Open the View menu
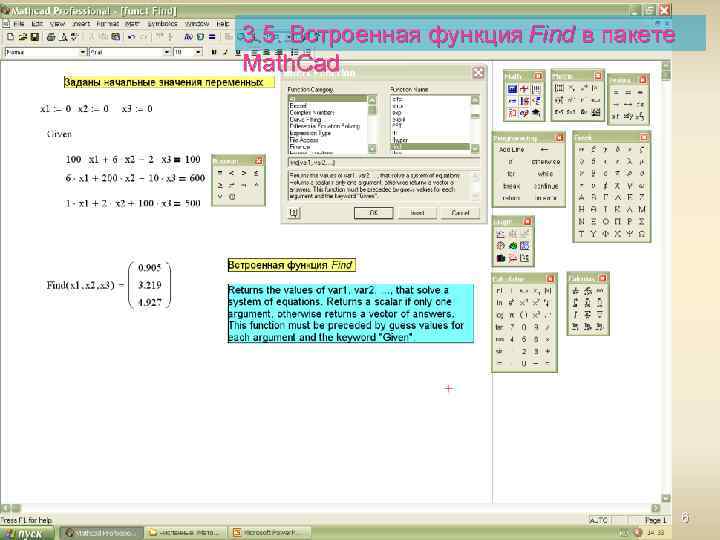720x540 pixels. pyautogui.click(x=57, y=23)
